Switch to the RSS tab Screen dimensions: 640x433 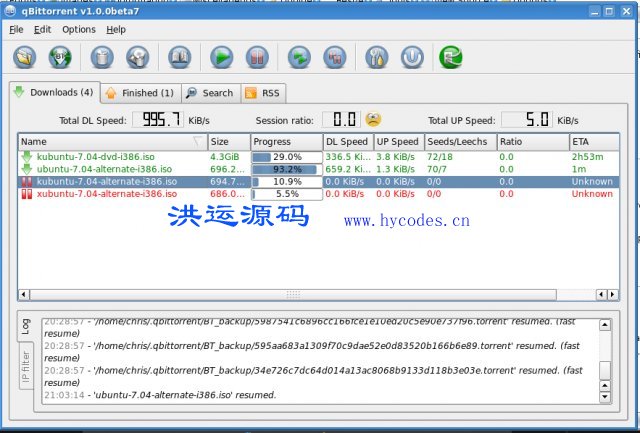[x=263, y=93]
